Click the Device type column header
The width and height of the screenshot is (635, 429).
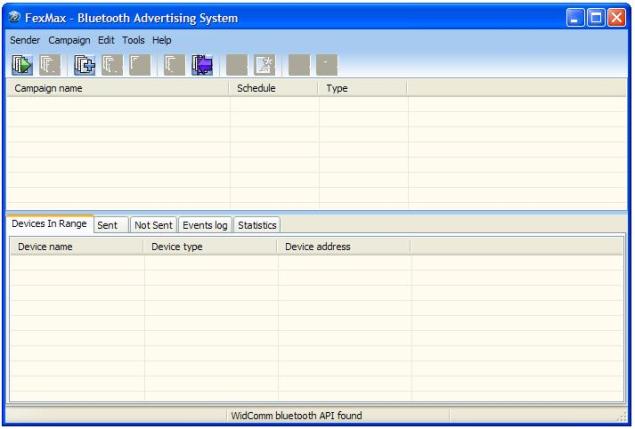click(210, 247)
